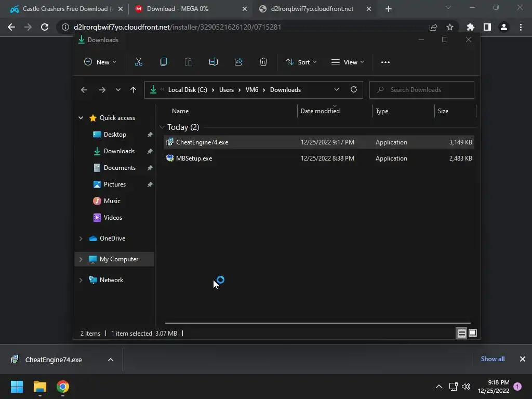This screenshot has width=532, height=399.
Task: Select Documents in navigation pane
Action: click(119, 168)
